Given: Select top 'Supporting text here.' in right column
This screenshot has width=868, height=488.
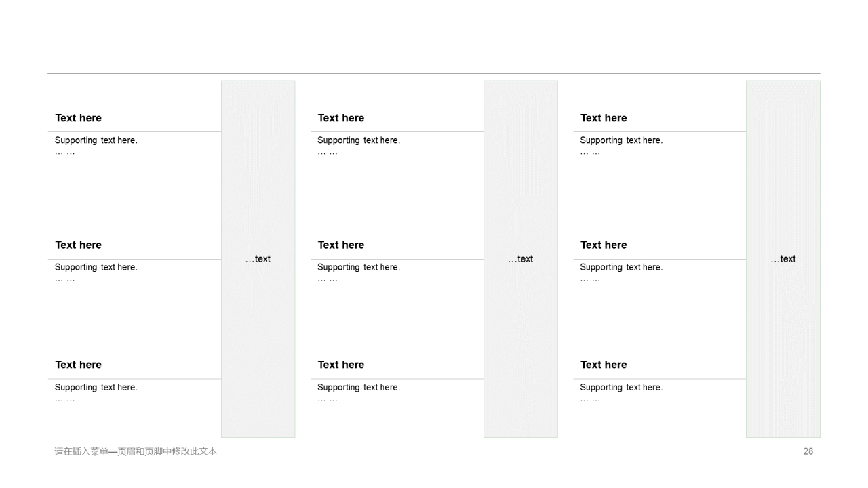Looking at the screenshot, I should (621, 140).
